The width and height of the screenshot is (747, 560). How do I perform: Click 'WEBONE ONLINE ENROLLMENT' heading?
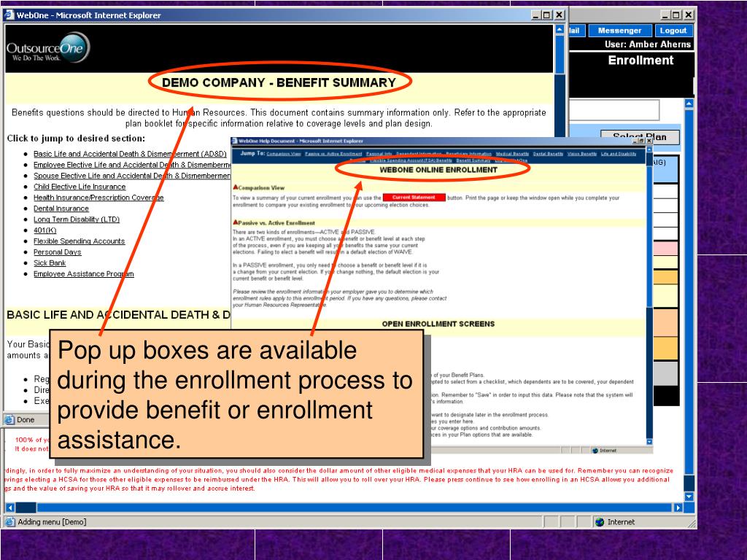tap(438, 169)
